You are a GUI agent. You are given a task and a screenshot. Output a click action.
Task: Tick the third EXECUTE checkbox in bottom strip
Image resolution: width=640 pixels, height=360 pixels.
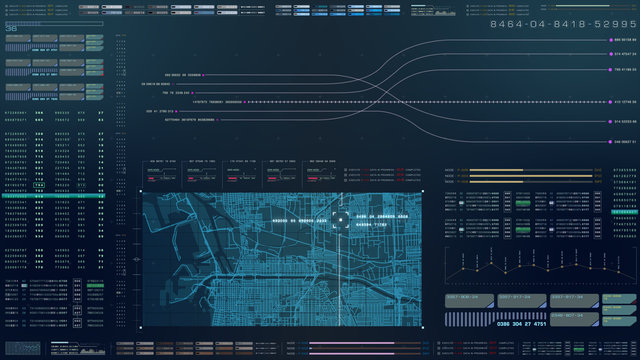pos(439,353)
